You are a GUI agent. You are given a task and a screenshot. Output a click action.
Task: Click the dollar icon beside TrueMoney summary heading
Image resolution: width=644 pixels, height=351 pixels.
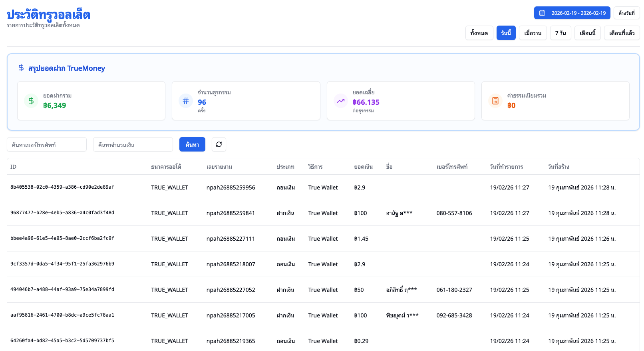(21, 68)
